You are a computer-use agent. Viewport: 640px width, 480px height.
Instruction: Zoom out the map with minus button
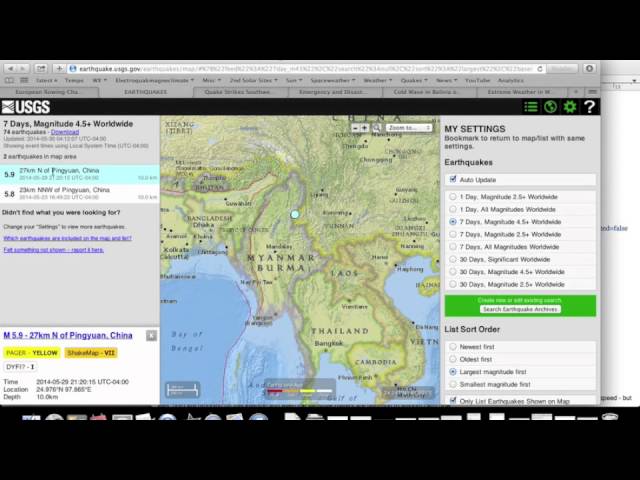[x=355, y=128]
